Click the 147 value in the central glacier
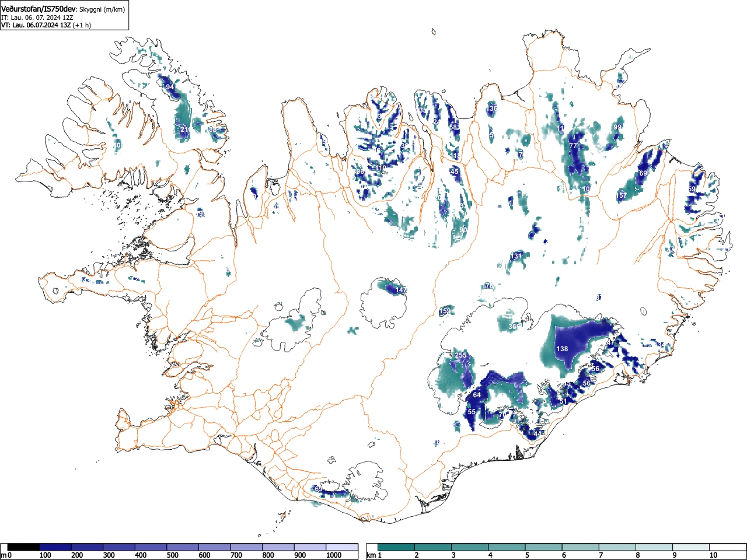This screenshot has height=560, width=747. [402, 290]
